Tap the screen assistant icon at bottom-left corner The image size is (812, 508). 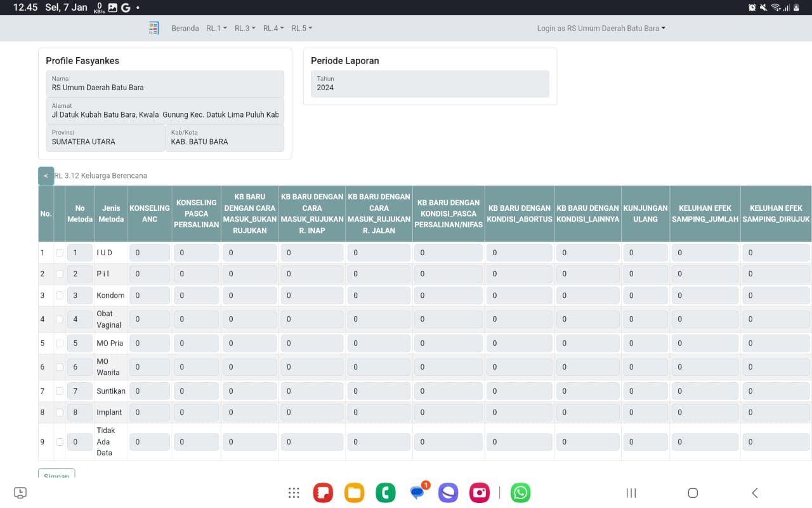click(x=20, y=493)
